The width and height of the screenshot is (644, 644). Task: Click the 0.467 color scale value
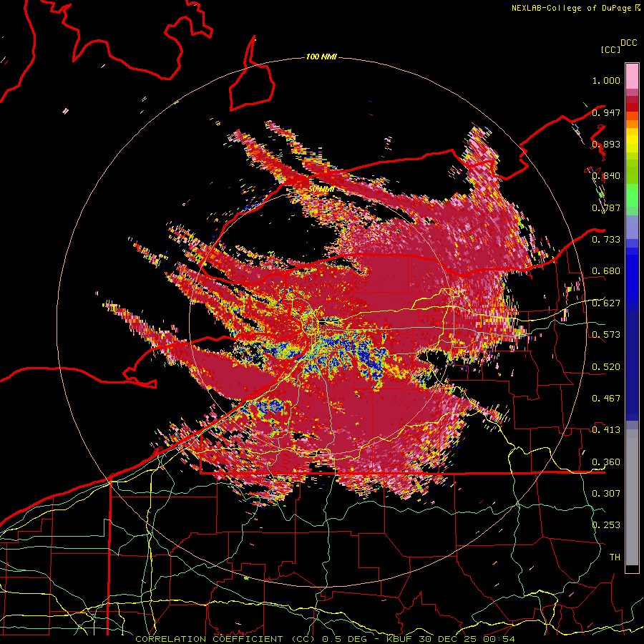(606, 399)
